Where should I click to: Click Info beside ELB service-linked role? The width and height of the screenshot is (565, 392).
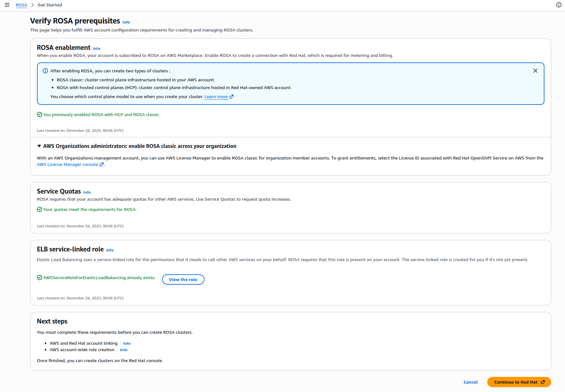pyautogui.click(x=110, y=250)
